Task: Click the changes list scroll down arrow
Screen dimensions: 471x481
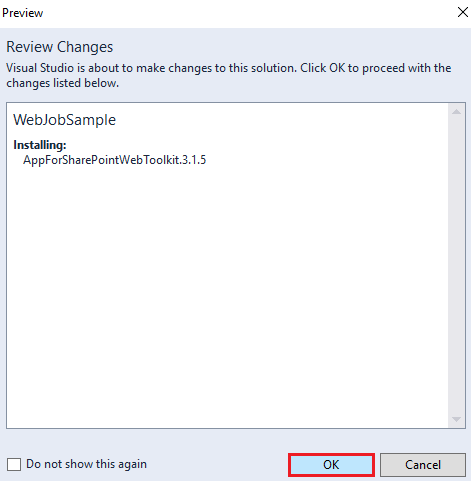Action: point(456,419)
